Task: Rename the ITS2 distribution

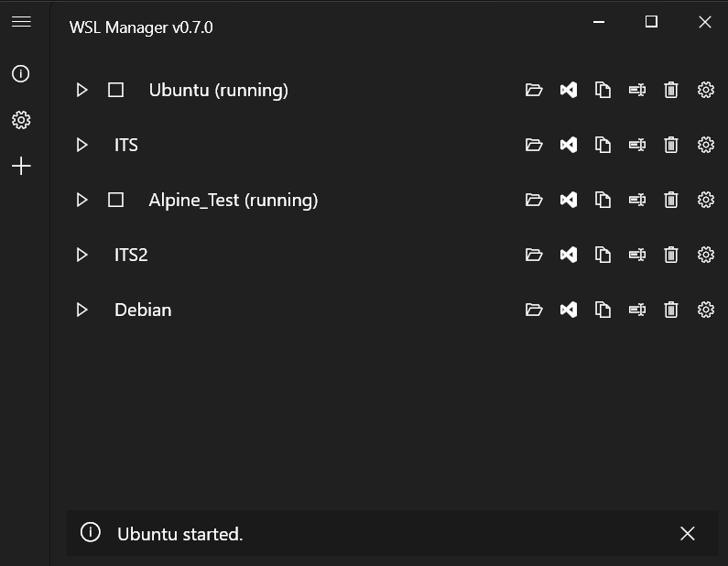Action: click(x=637, y=255)
